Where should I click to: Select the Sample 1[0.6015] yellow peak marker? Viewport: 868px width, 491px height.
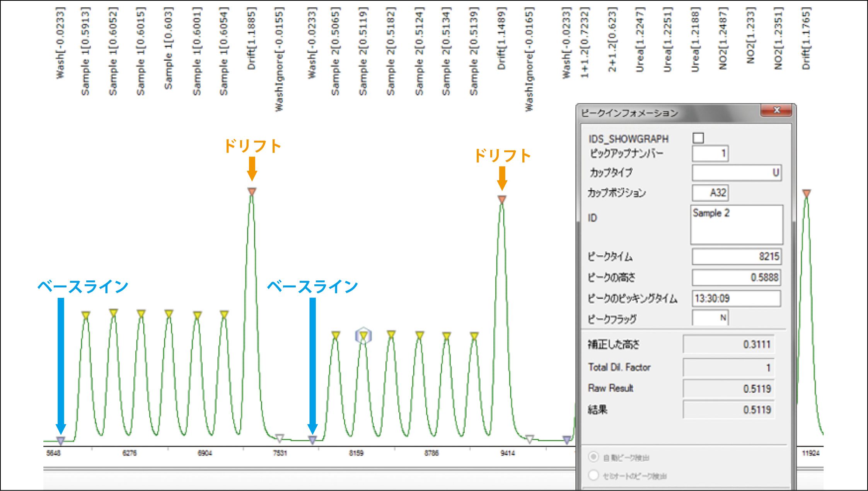coord(141,313)
